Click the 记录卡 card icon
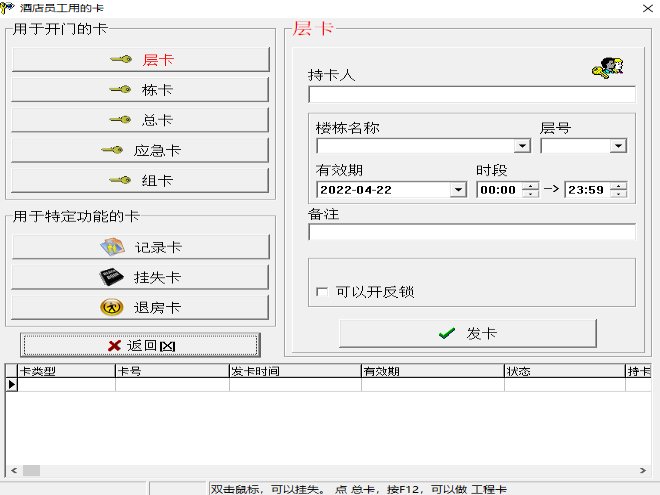The height and width of the screenshot is (495, 660). coord(112,247)
